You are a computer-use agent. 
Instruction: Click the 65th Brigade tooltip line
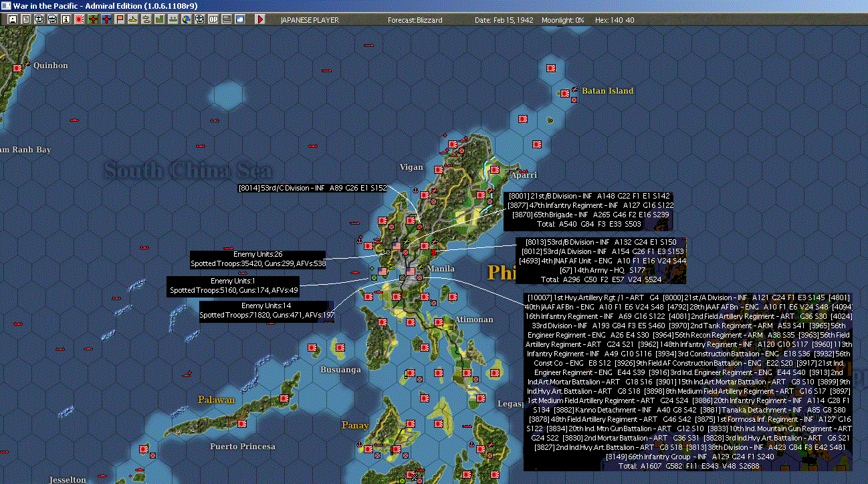point(591,215)
